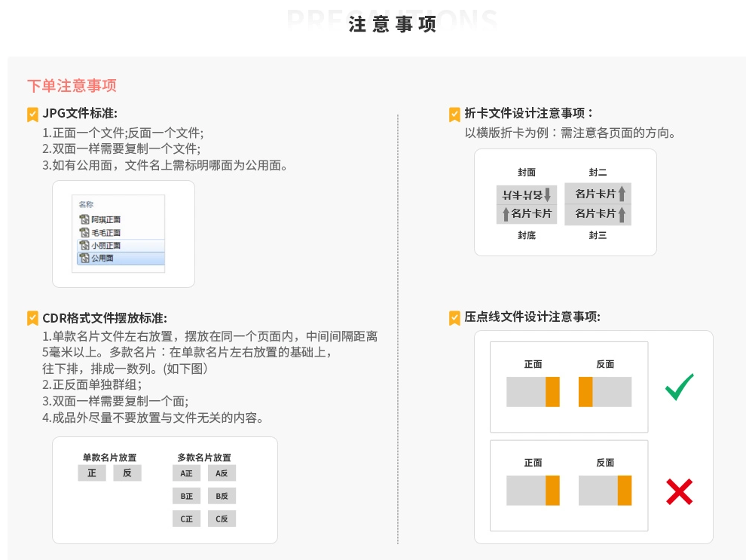Click the 正面 label in the check-marked example
Image resolution: width=746 pixels, height=560 pixels.
pos(533,365)
